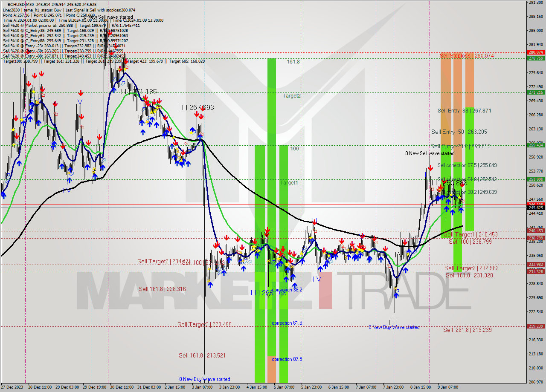
Task: Click the green 251.890 price axis tag
Action: [535, 179]
